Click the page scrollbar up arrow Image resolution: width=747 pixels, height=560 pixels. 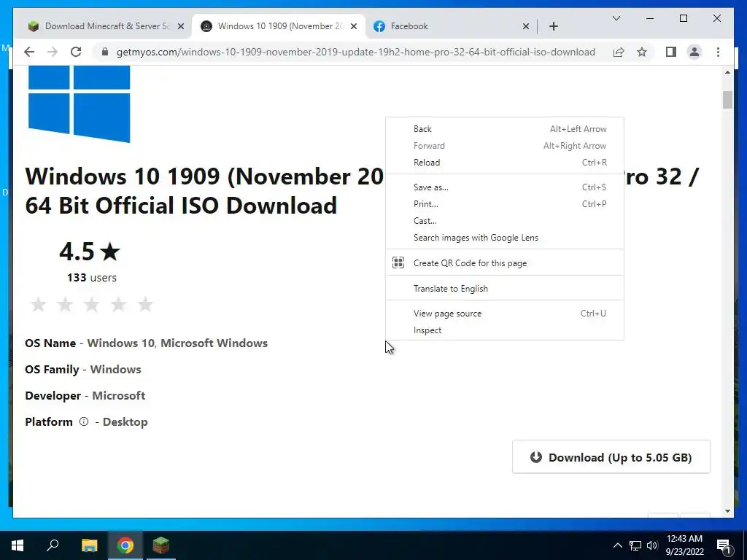(727, 72)
